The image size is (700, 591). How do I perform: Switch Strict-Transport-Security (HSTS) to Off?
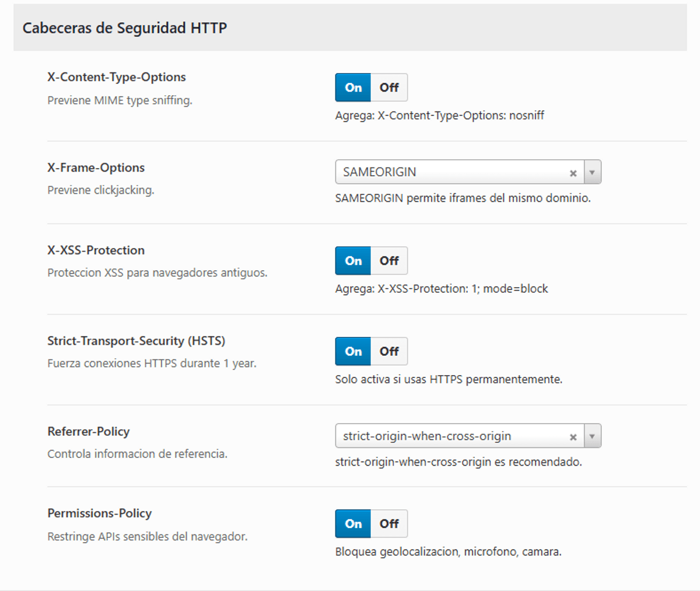coord(389,351)
